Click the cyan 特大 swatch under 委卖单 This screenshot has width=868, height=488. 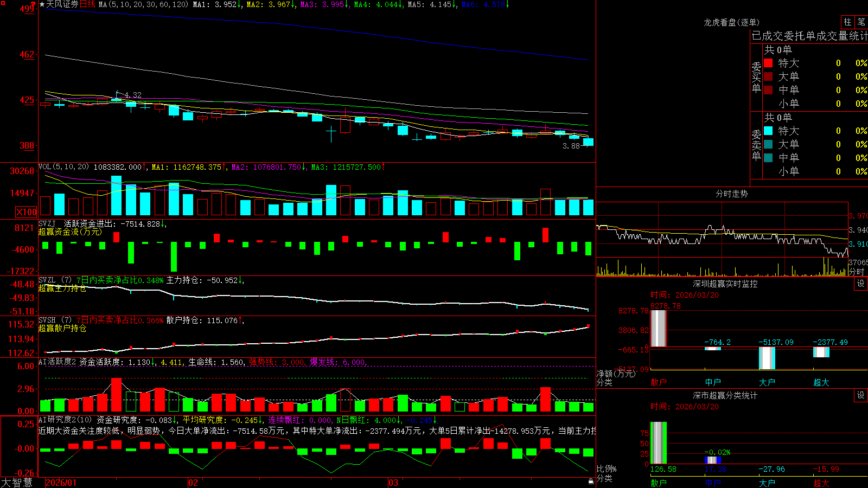point(768,131)
